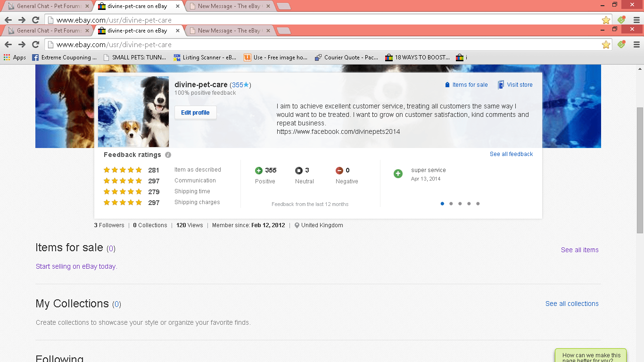
Task: Select the second feedback carousel dot
Action: pyautogui.click(x=451, y=203)
